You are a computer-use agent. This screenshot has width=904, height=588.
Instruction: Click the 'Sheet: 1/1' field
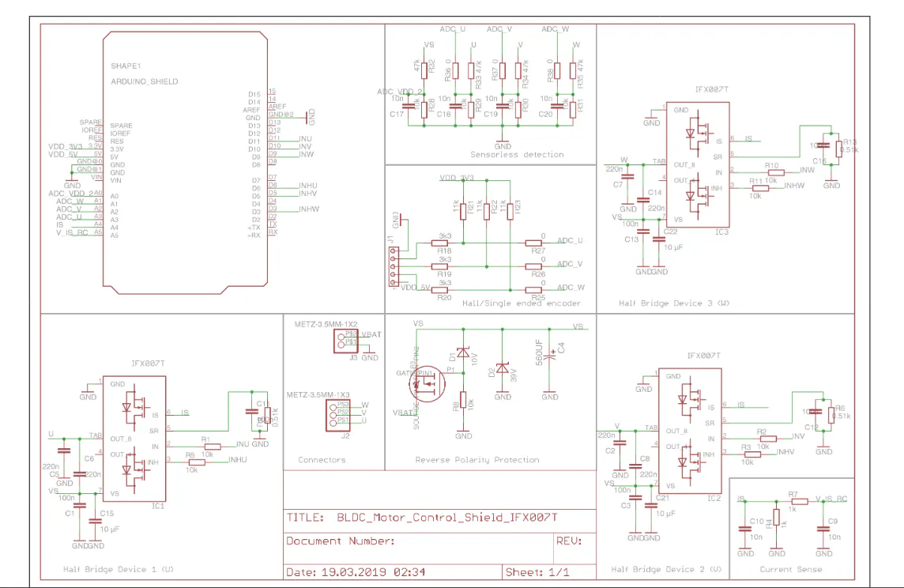point(537,572)
